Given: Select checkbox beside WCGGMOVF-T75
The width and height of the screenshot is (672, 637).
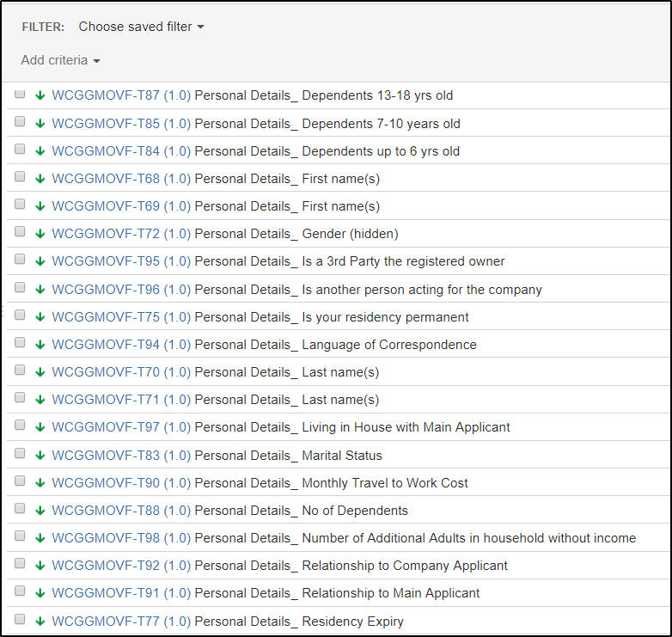Looking at the screenshot, I should coord(20,315).
